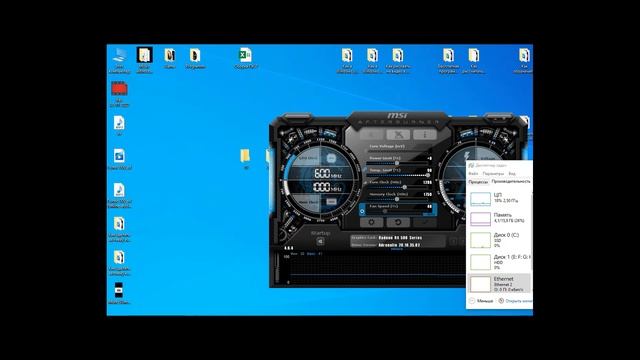
Task: Open the Вид menu in Task Manager
Action: (x=512, y=174)
